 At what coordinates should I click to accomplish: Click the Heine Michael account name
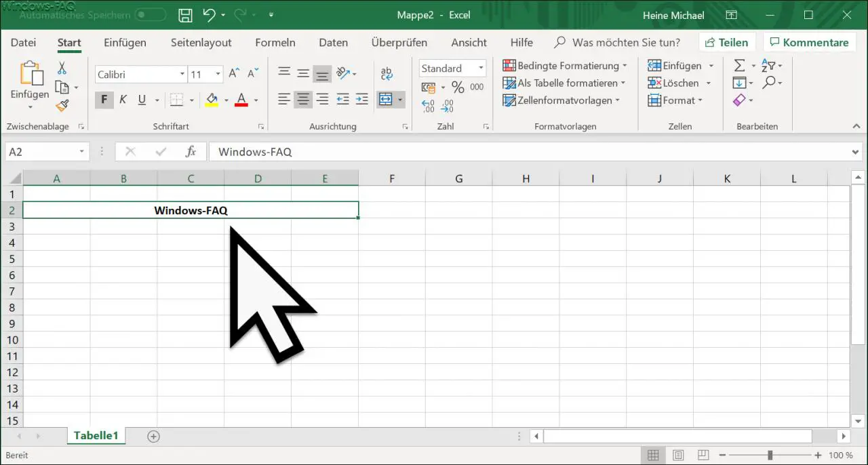(x=673, y=15)
